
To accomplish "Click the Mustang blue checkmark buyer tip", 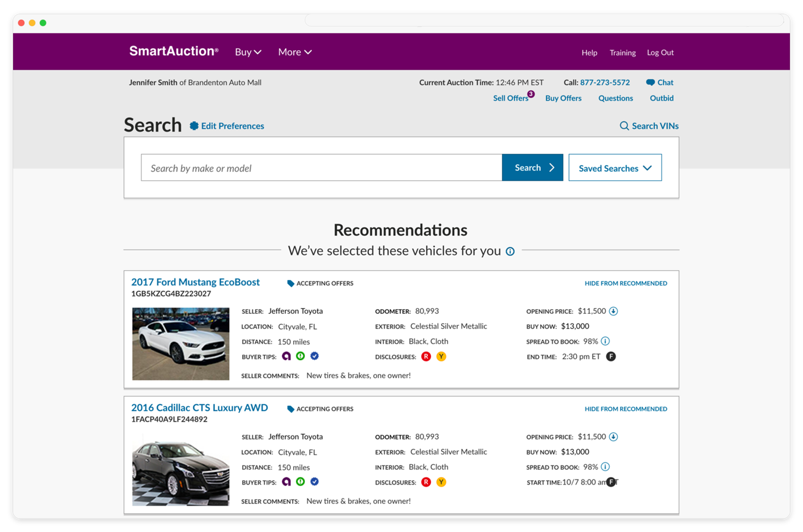I will coord(315,356).
